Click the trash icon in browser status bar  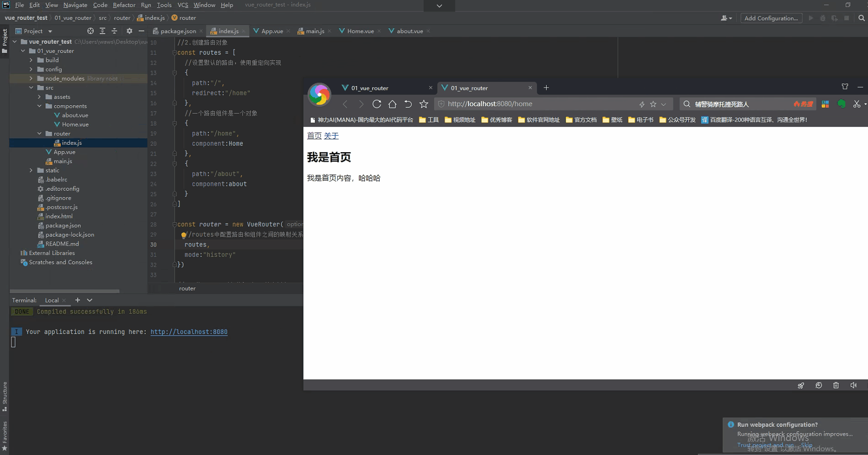coord(836,385)
